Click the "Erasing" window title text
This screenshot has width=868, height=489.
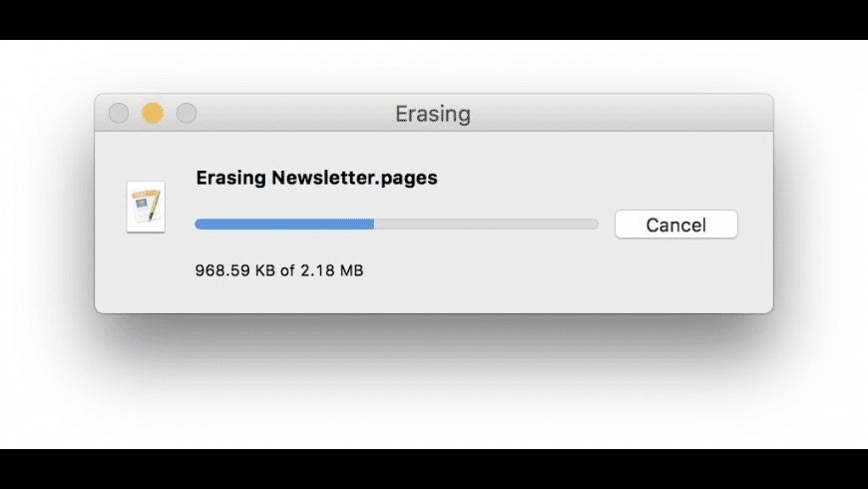click(x=433, y=114)
